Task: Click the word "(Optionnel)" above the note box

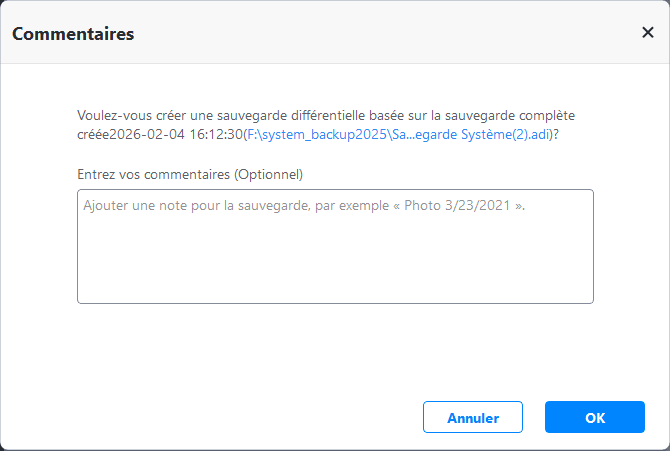Action: coord(268,174)
